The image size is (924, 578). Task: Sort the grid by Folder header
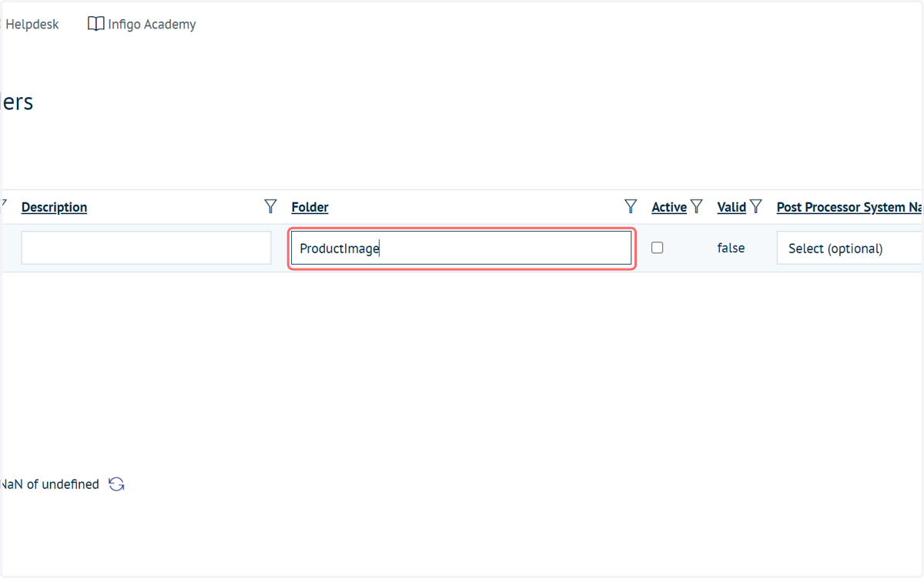pyautogui.click(x=310, y=207)
